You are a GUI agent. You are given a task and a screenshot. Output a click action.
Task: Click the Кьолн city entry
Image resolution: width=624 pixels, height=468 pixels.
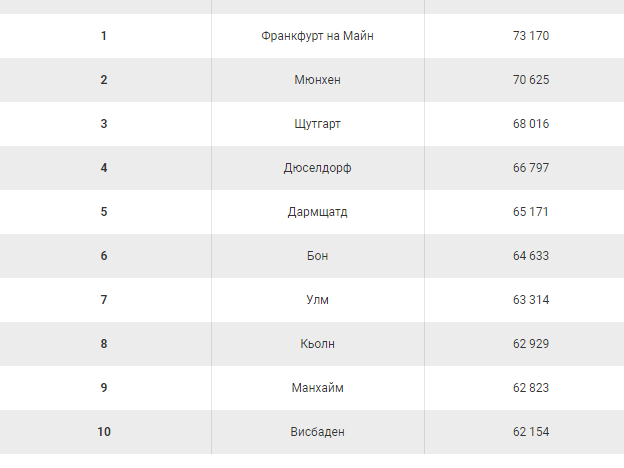[317, 344]
